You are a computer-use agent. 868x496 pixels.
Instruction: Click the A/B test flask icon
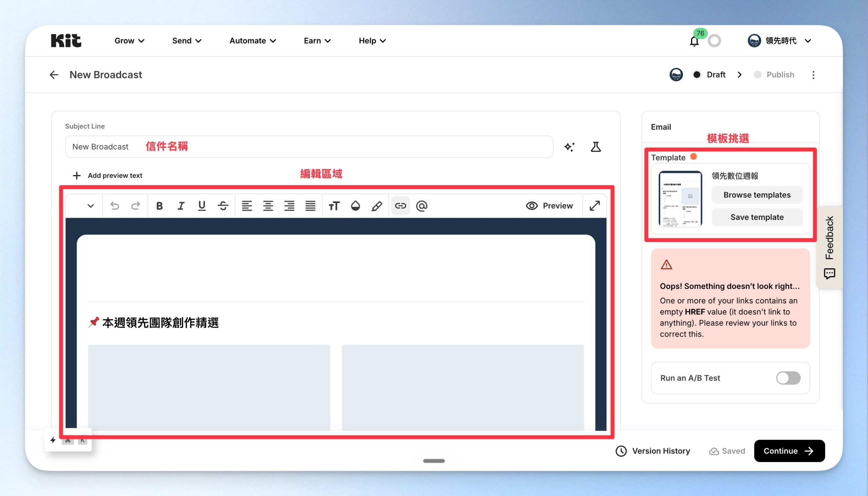pyautogui.click(x=596, y=147)
